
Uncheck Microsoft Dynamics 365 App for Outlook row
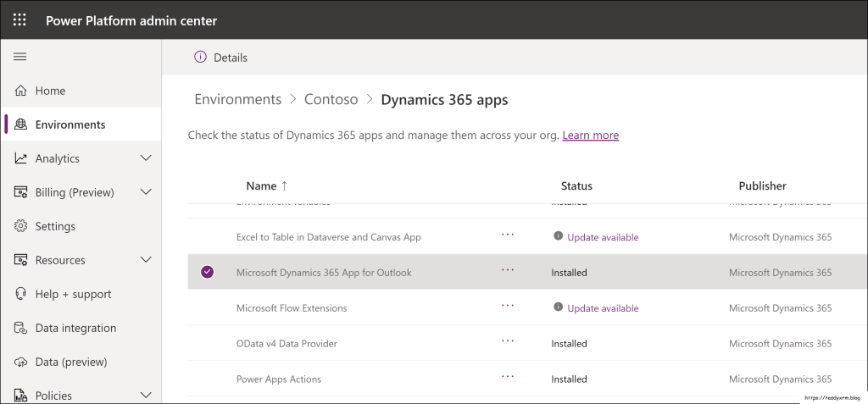208,272
